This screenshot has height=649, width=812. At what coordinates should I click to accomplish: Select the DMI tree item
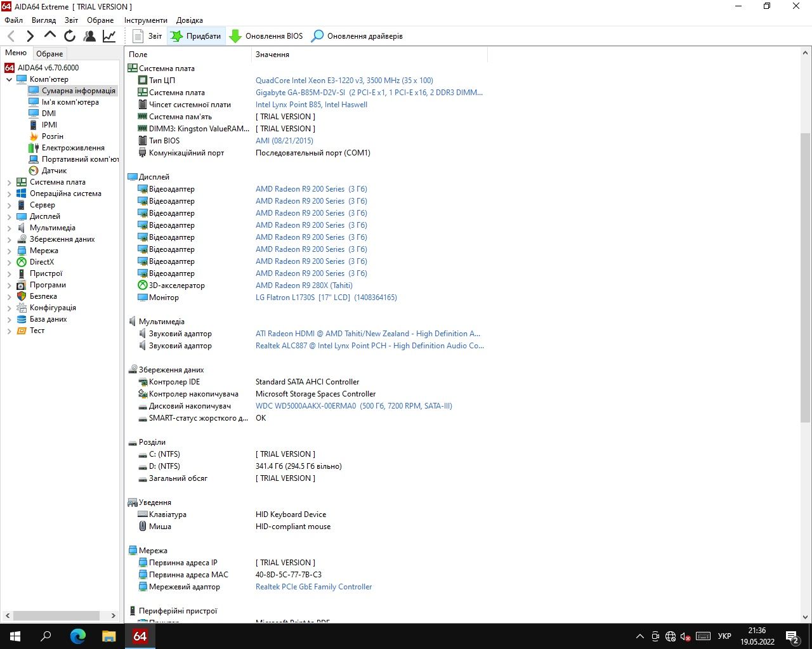pyautogui.click(x=49, y=114)
